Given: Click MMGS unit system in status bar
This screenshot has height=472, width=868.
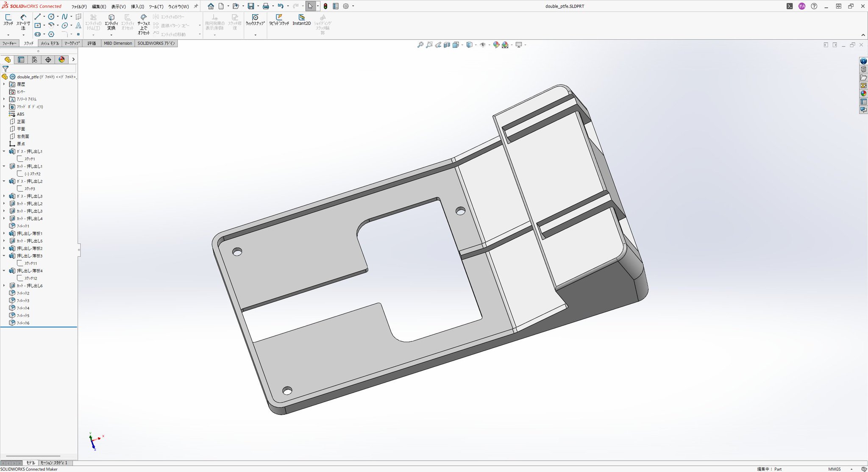Looking at the screenshot, I should [x=835, y=469].
